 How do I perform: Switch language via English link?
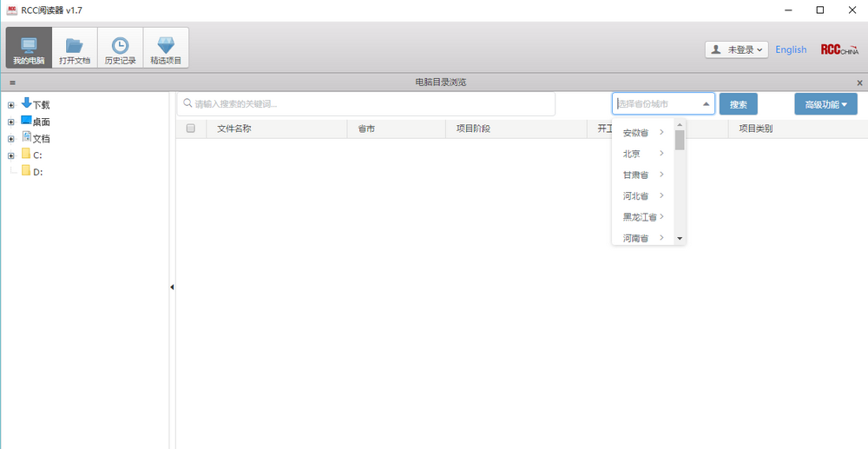tap(791, 50)
